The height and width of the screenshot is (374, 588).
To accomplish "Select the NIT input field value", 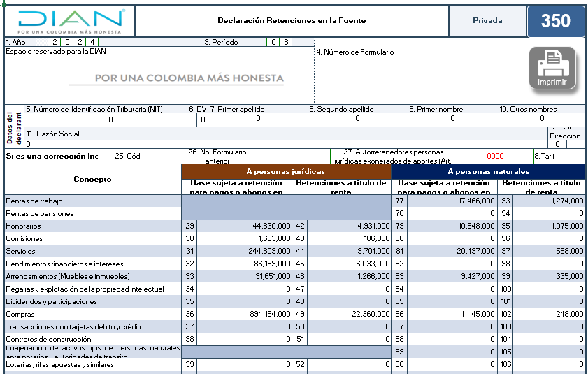I will pyautogui.click(x=110, y=120).
